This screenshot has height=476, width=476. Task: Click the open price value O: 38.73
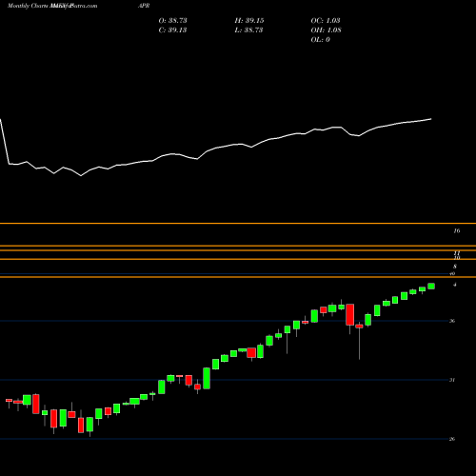point(172,21)
